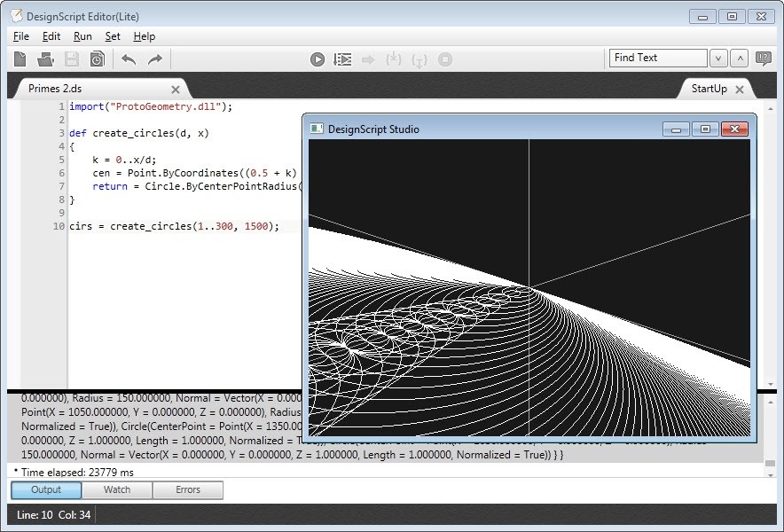Click the recent files clock icon
This screenshot has height=532, width=784.
pyautogui.click(x=97, y=59)
